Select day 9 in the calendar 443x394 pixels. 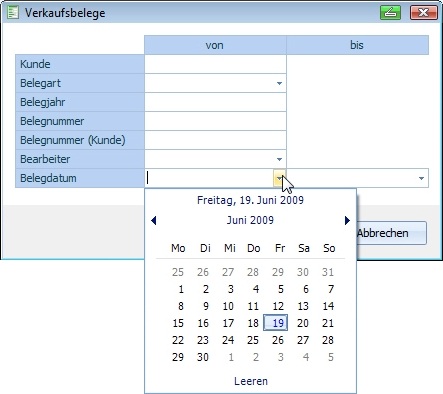[206, 306]
